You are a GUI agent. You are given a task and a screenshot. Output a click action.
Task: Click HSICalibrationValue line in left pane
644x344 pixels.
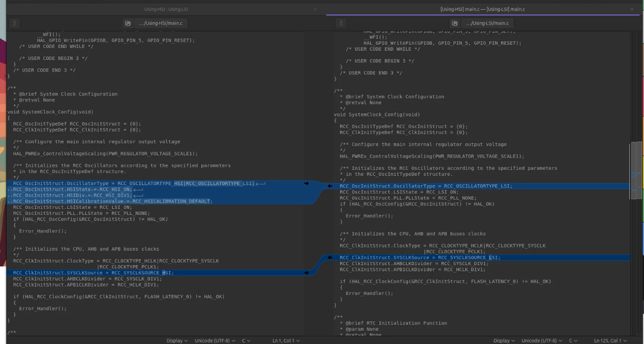[110, 202]
